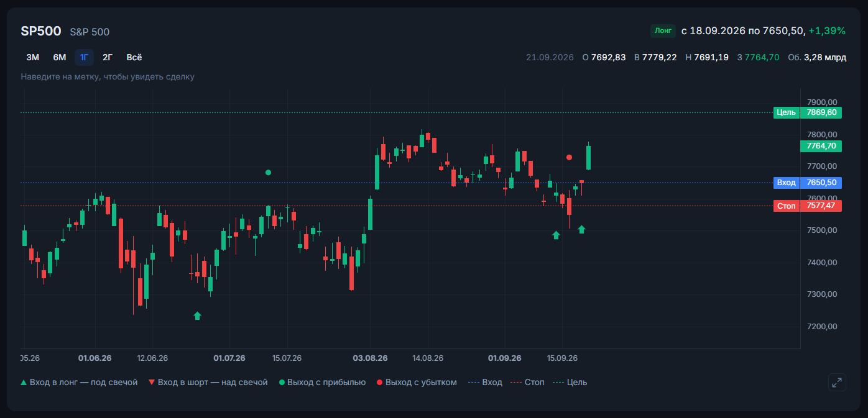This screenshot has height=418, width=868.
Task: Click the 7200,00 price axis label
Action: pos(822,327)
